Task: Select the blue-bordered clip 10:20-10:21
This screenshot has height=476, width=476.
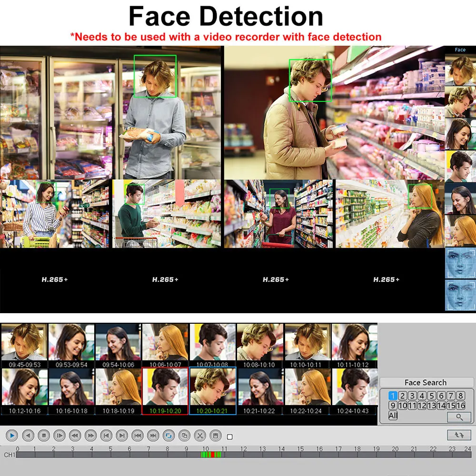Action: point(212,391)
